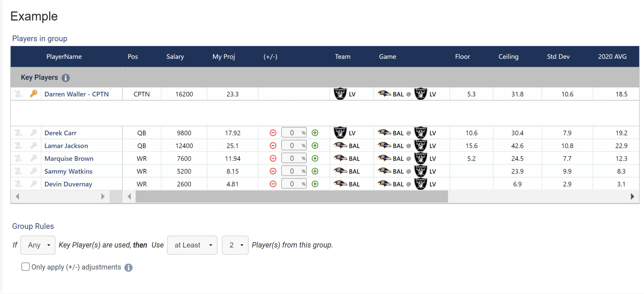Screen dimensions: 644x294
Task: Click the remove player icon beside Derek Carr
Action: click(18, 133)
